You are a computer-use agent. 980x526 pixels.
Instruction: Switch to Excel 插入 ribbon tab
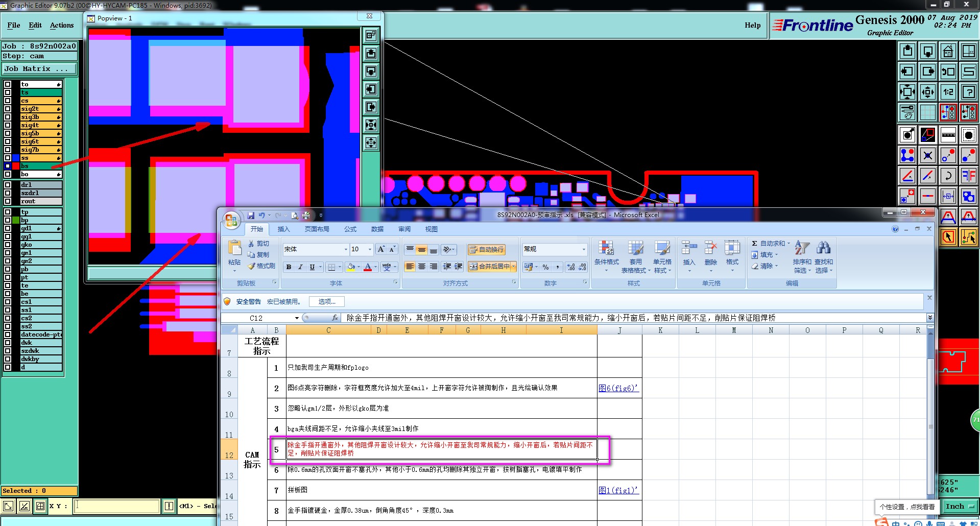(x=283, y=229)
